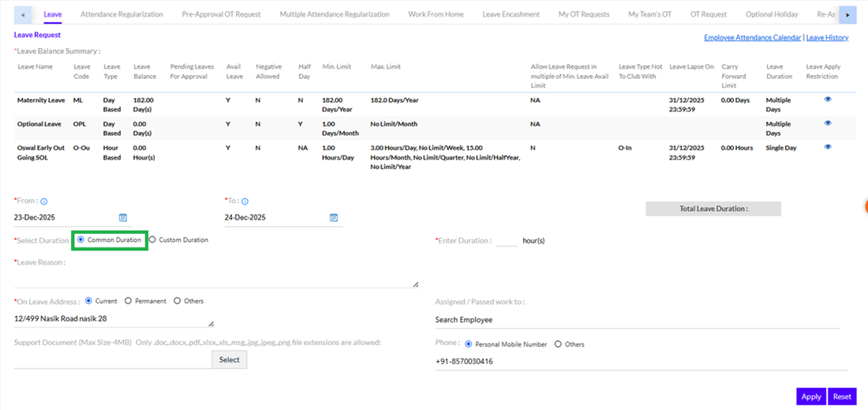
Task: Switch to Attendance Regularization tab
Action: (x=122, y=14)
